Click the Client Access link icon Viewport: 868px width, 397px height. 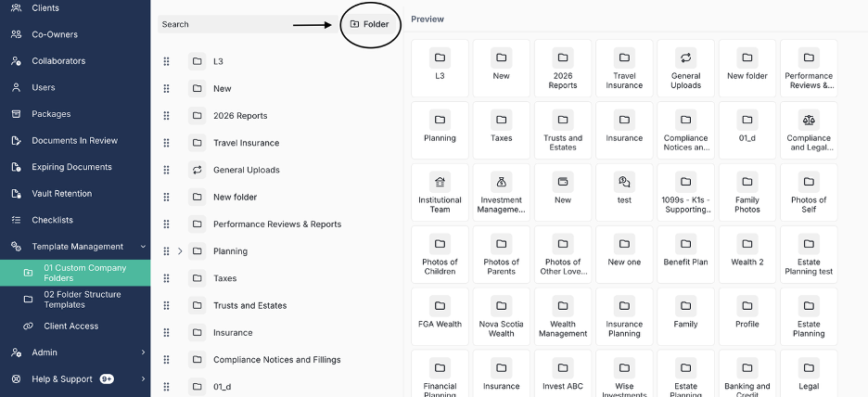[x=28, y=327]
